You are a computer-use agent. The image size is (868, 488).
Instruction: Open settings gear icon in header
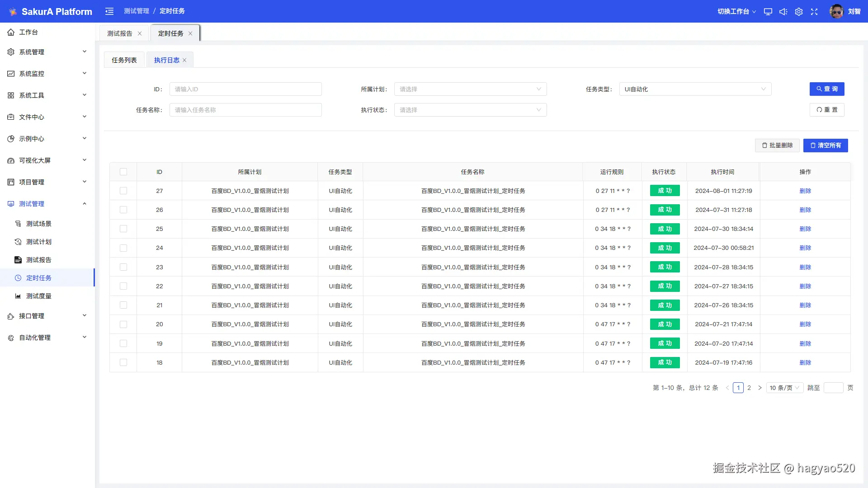[799, 12]
